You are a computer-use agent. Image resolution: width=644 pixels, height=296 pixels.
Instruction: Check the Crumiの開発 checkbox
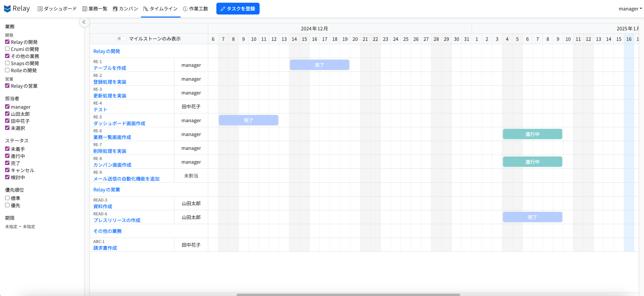pos(7,49)
